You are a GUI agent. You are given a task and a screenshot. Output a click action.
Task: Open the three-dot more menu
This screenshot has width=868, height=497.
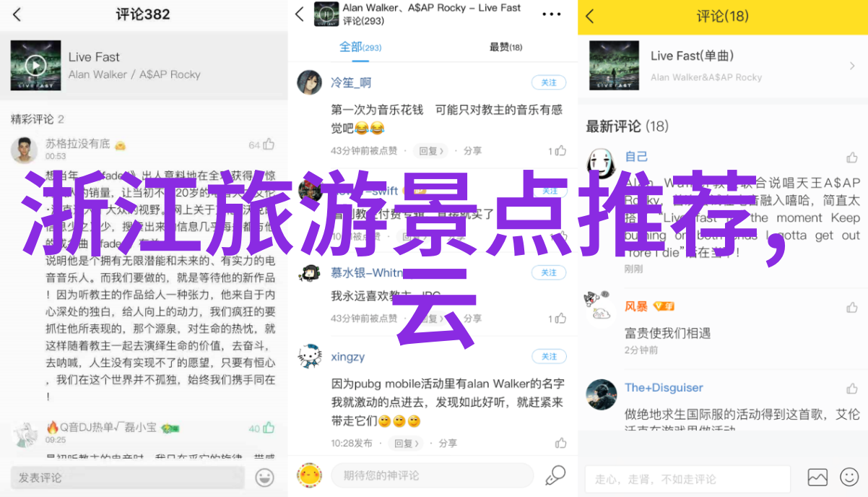552,14
